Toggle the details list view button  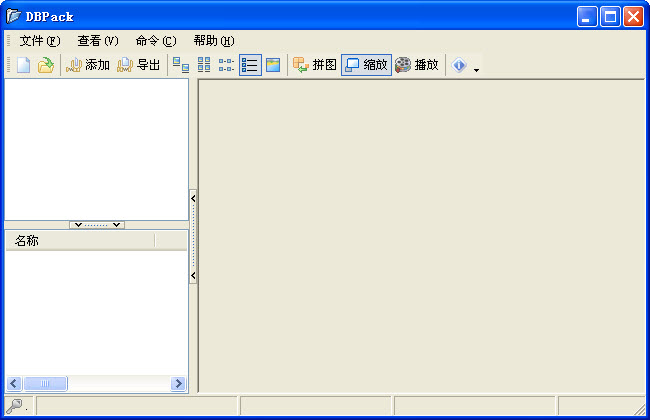coord(250,65)
